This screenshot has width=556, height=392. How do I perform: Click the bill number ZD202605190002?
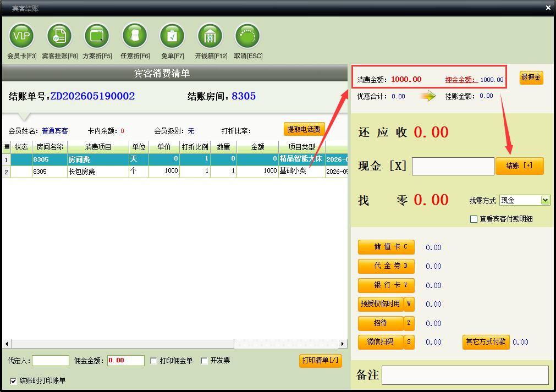coord(92,96)
